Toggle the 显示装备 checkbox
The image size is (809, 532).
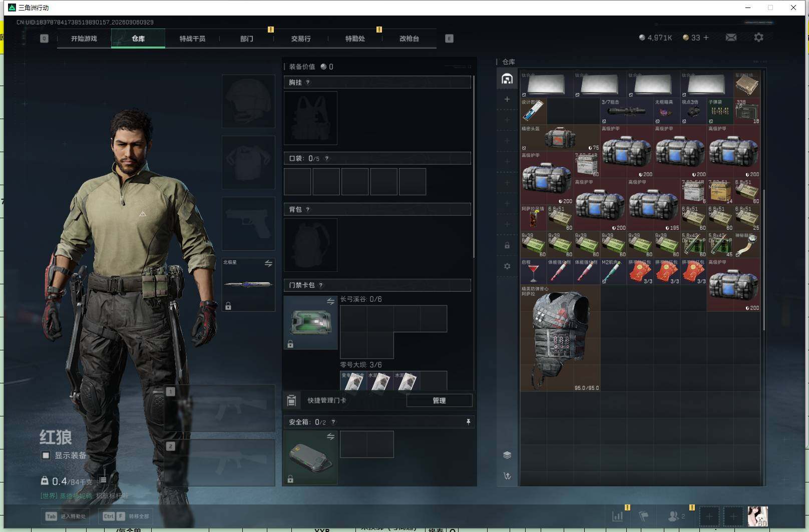point(46,455)
